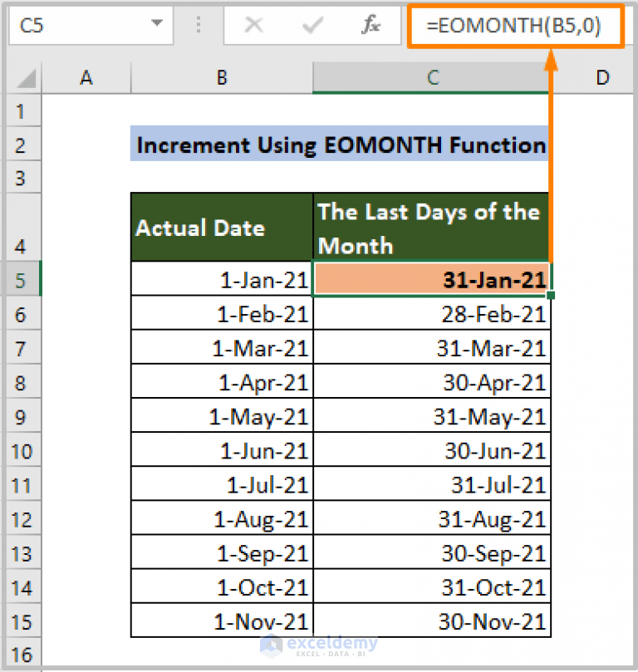The width and height of the screenshot is (638, 672).
Task: Click the Cancel (X) icon in formula bar
Action: 253,26
